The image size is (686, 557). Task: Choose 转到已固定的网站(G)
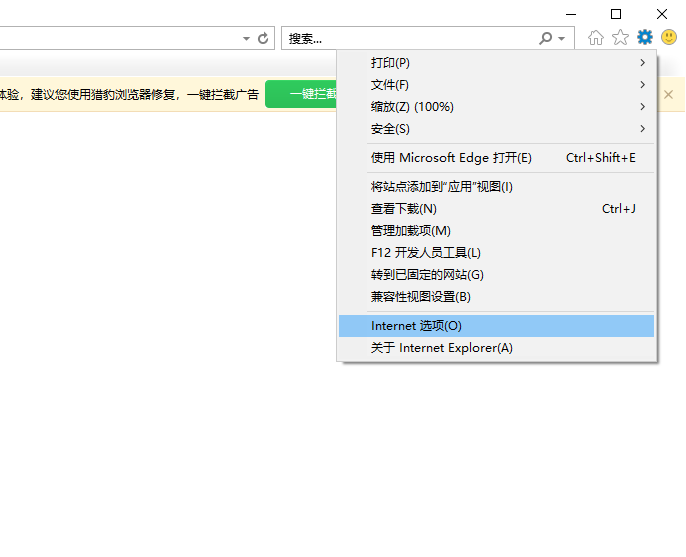tap(497, 275)
